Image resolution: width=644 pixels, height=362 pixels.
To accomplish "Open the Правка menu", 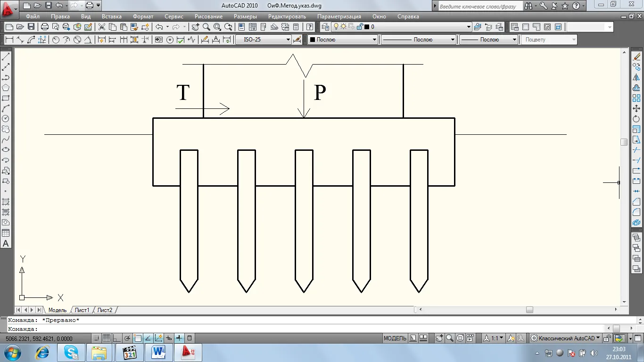I will 60,16.
